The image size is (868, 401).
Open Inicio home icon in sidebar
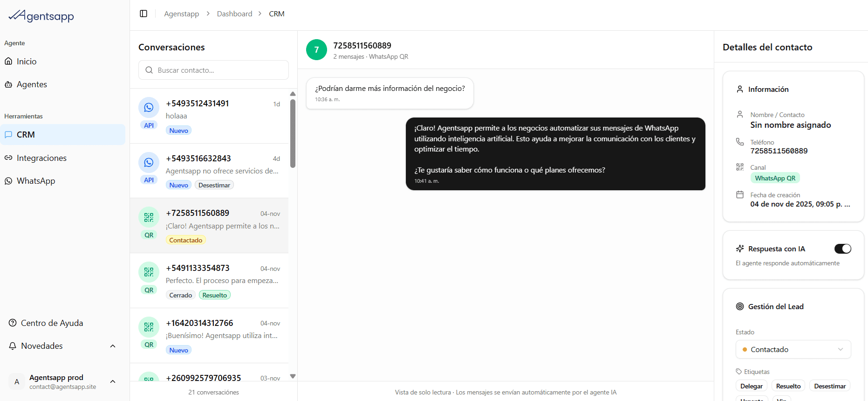(x=8, y=61)
